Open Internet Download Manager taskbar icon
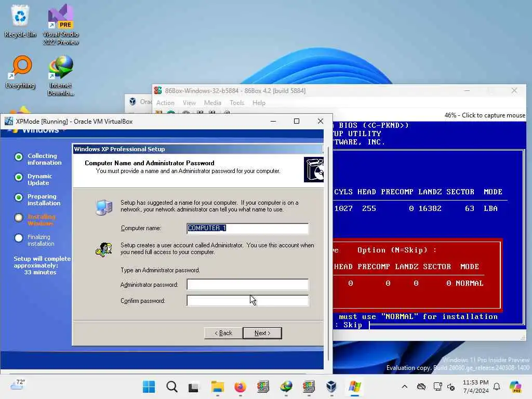This screenshot has height=399, width=532. (286, 387)
